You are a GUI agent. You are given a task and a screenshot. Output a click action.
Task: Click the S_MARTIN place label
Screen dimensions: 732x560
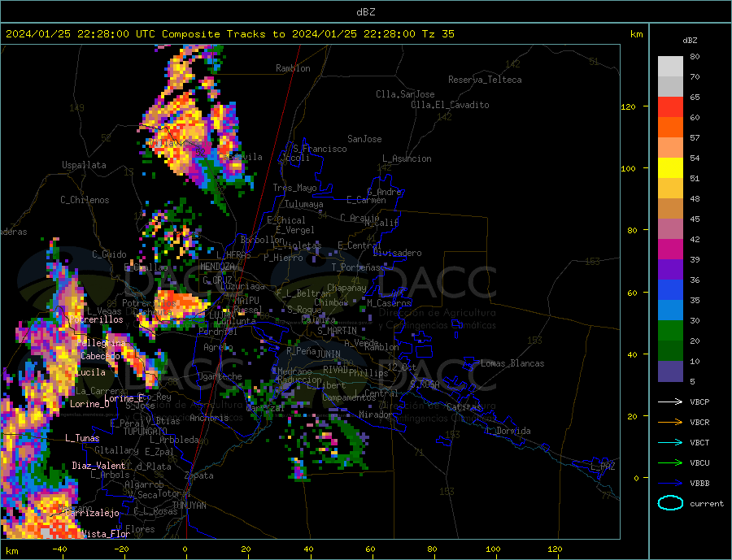(x=337, y=331)
